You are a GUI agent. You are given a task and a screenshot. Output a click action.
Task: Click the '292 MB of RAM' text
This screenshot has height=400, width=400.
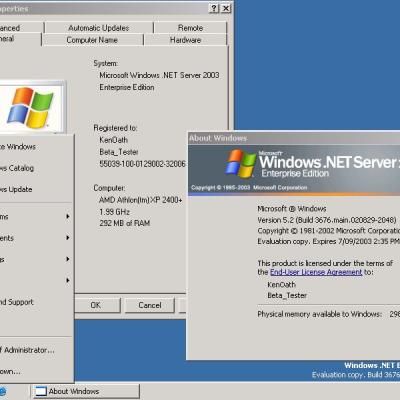click(x=125, y=223)
